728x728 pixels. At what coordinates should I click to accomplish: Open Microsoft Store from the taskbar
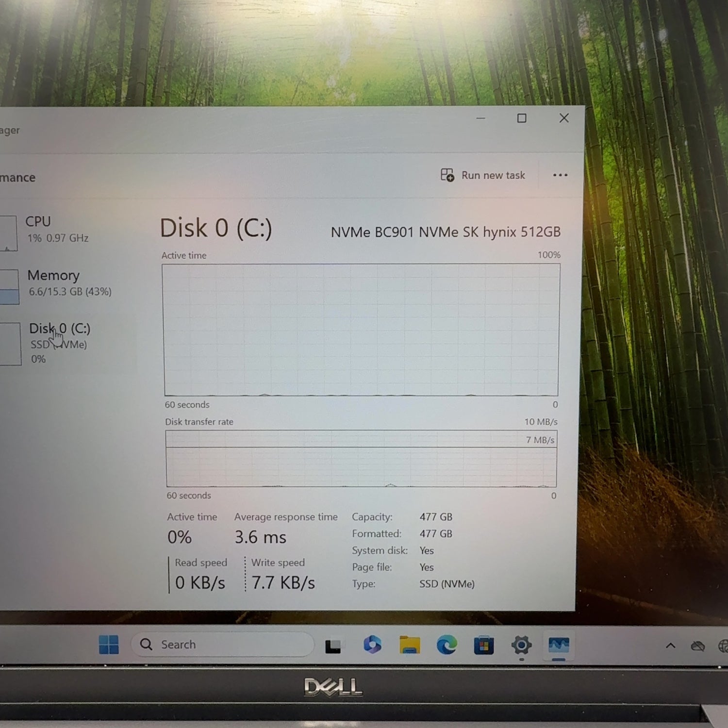[x=483, y=645]
